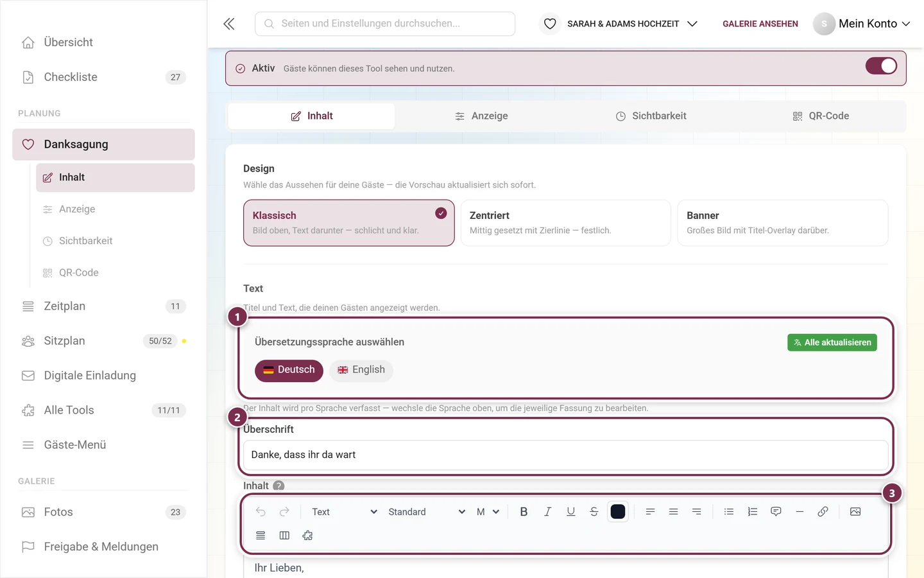
Task: Open Alle Tools in the sidebar
Action: pos(103,410)
